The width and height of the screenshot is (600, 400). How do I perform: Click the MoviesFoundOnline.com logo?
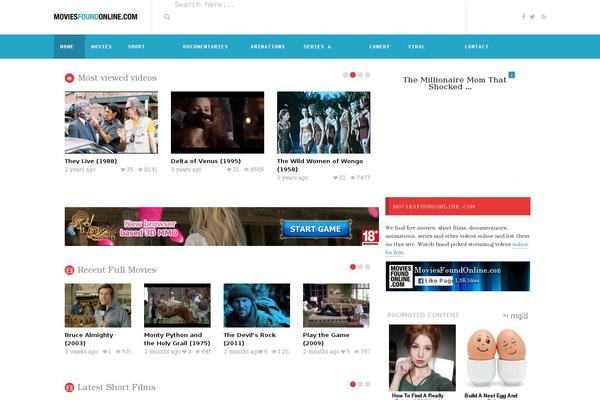tap(95, 17)
